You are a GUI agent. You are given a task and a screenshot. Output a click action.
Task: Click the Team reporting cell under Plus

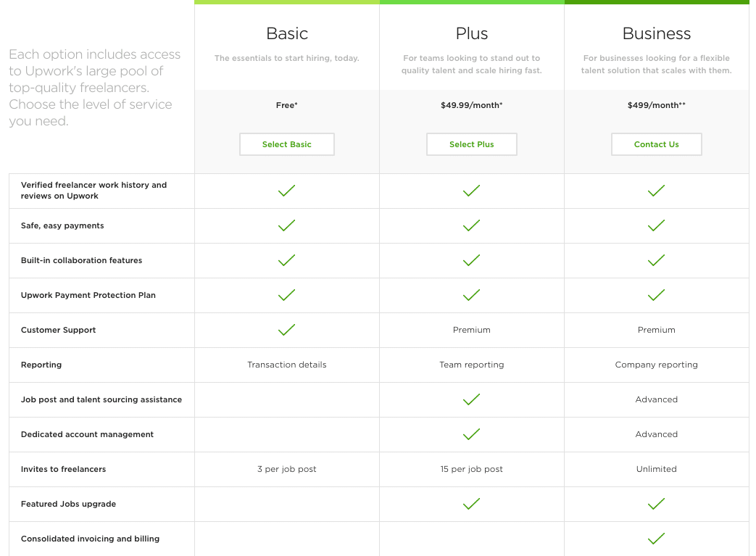(x=472, y=365)
